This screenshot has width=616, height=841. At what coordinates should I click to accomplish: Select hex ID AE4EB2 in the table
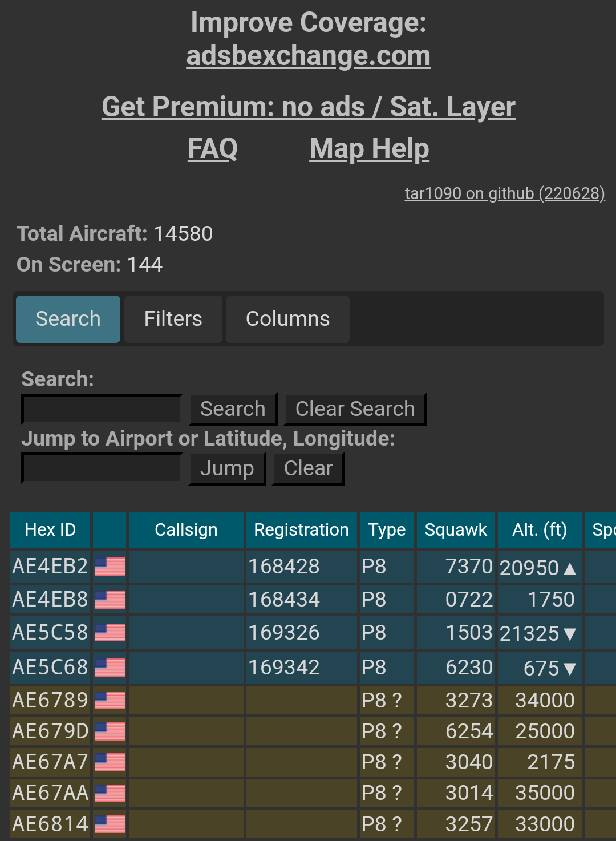point(50,567)
